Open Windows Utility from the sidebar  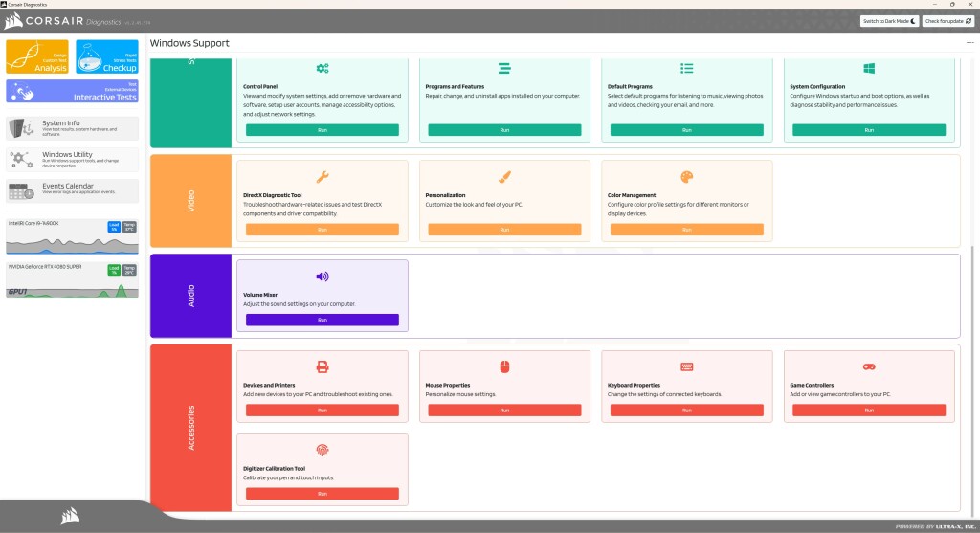72,160
